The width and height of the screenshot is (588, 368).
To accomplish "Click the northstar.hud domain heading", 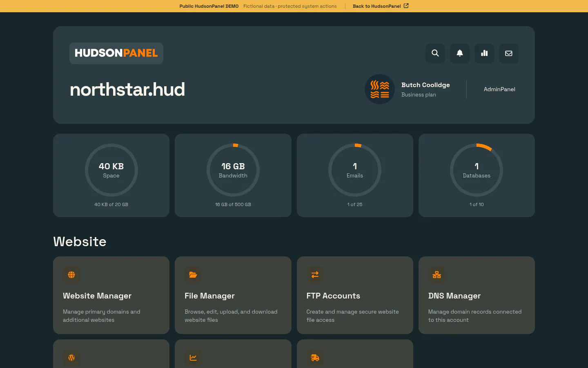I will [x=127, y=90].
